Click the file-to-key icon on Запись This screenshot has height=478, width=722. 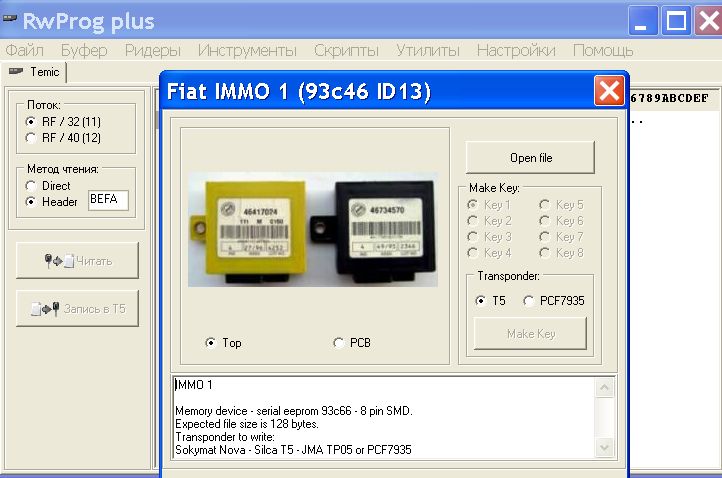[45, 309]
